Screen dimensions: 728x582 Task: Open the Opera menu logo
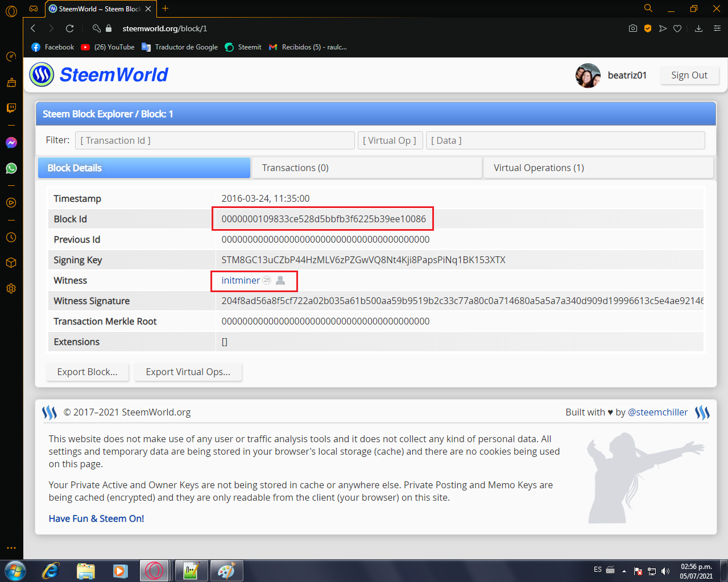click(x=11, y=10)
